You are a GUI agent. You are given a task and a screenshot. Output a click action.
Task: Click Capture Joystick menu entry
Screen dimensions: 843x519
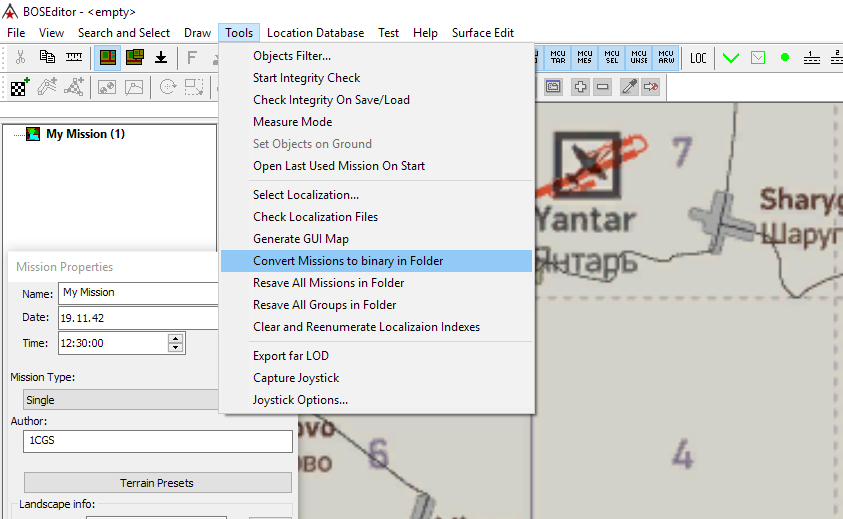click(376, 379)
